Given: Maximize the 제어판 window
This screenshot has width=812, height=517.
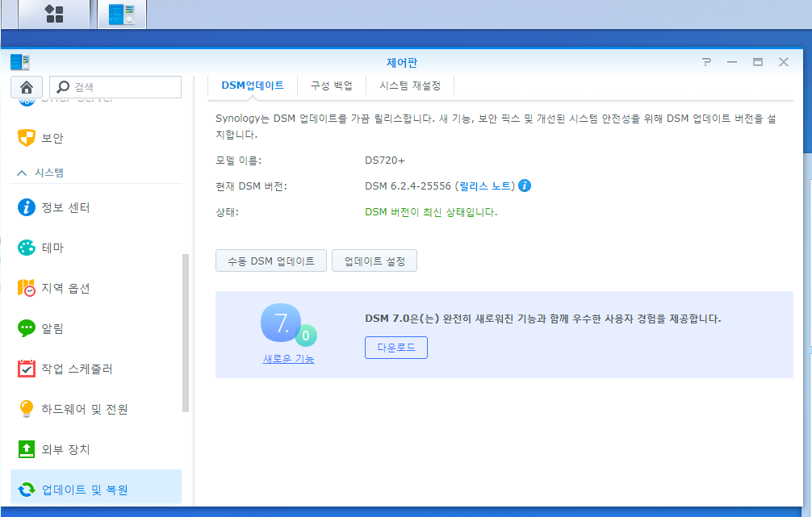Looking at the screenshot, I should tap(758, 62).
